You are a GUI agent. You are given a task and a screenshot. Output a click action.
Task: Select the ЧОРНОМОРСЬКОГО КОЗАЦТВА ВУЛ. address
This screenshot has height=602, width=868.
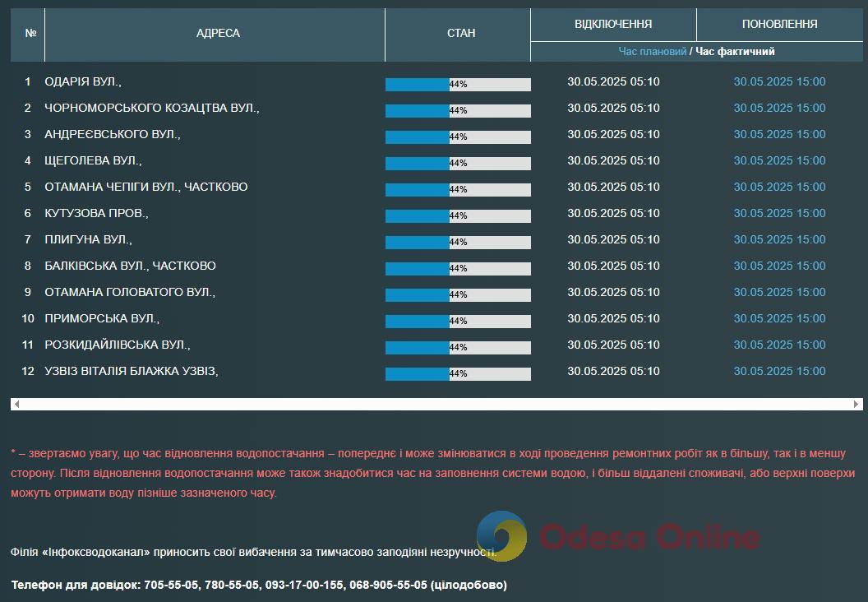[152, 108]
